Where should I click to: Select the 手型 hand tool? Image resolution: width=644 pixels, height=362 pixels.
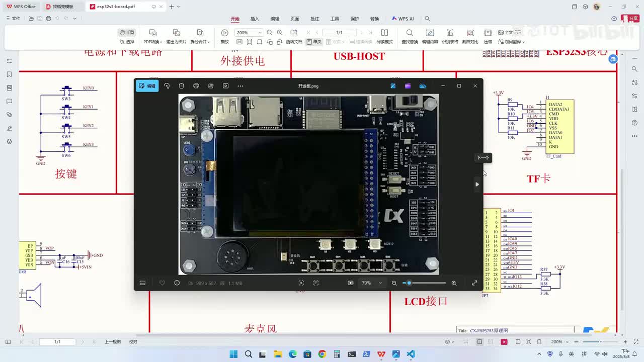[x=127, y=32]
